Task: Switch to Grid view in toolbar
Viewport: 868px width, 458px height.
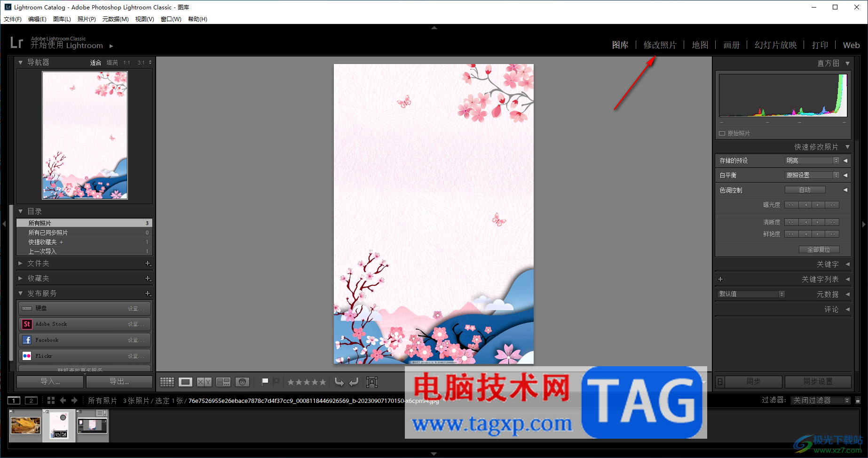Action: [167, 382]
